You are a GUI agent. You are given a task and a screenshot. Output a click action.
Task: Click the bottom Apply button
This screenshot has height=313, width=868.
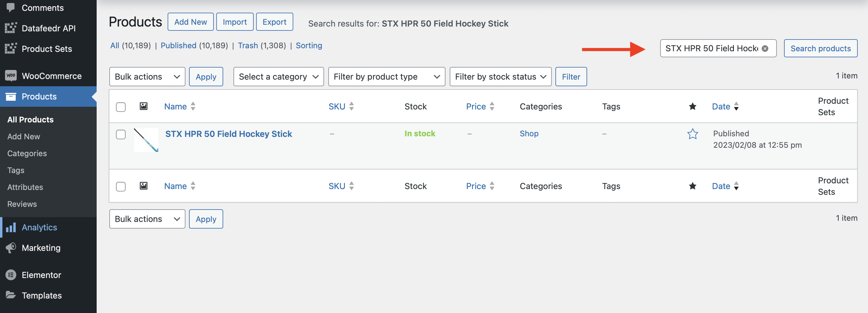point(206,219)
